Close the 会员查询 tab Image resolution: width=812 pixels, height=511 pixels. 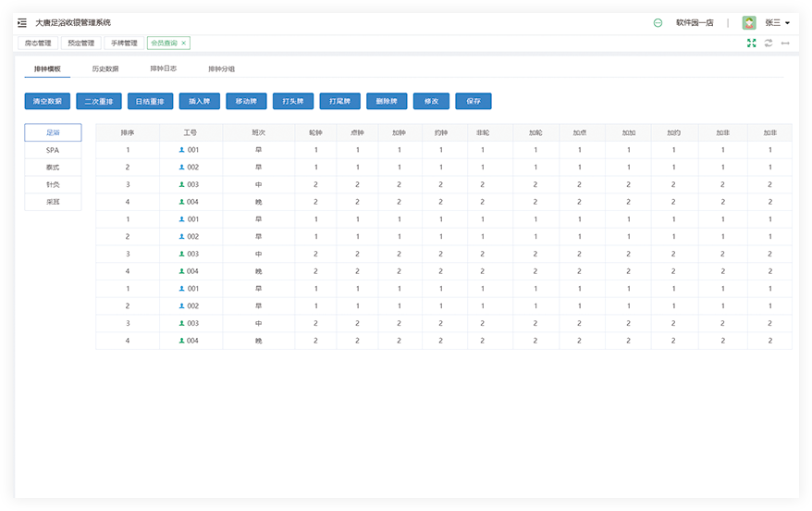pyautogui.click(x=184, y=43)
